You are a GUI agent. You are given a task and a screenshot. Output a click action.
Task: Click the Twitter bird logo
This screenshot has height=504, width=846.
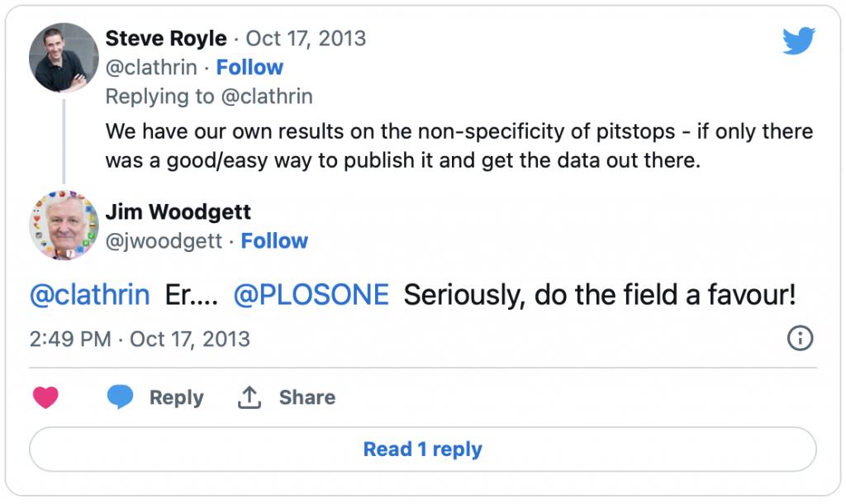tap(799, 40)
